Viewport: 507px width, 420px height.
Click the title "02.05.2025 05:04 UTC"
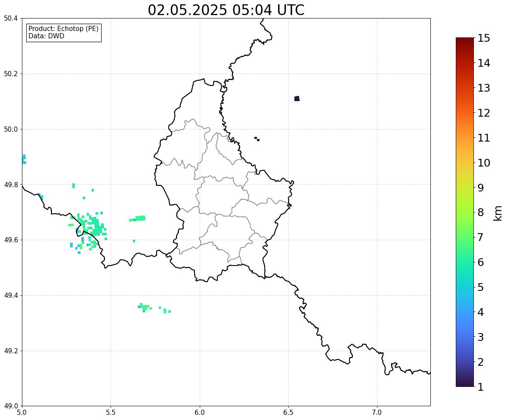click(x=226, y=10)
